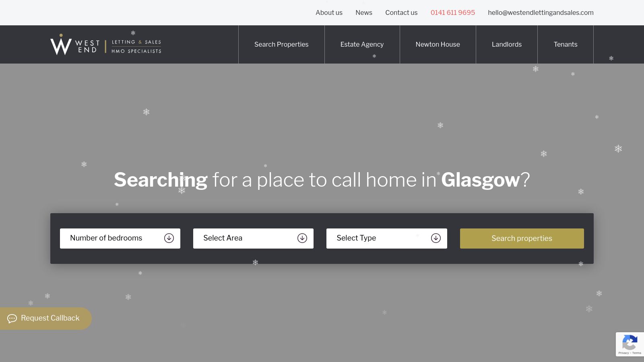Click the phone number 0141 611 9695
Image resolution: width=644 pixels, height=362 pixels.
click(x=452, y=12)
